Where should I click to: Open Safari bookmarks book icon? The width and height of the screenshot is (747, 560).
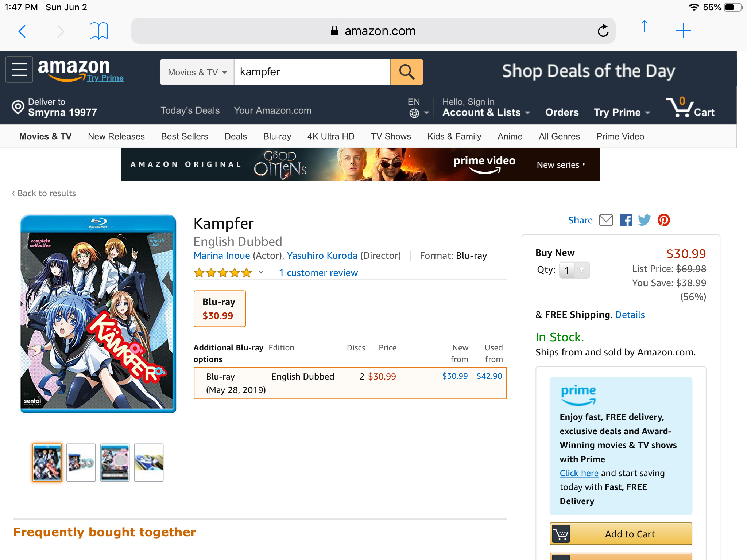coord(98,31)
